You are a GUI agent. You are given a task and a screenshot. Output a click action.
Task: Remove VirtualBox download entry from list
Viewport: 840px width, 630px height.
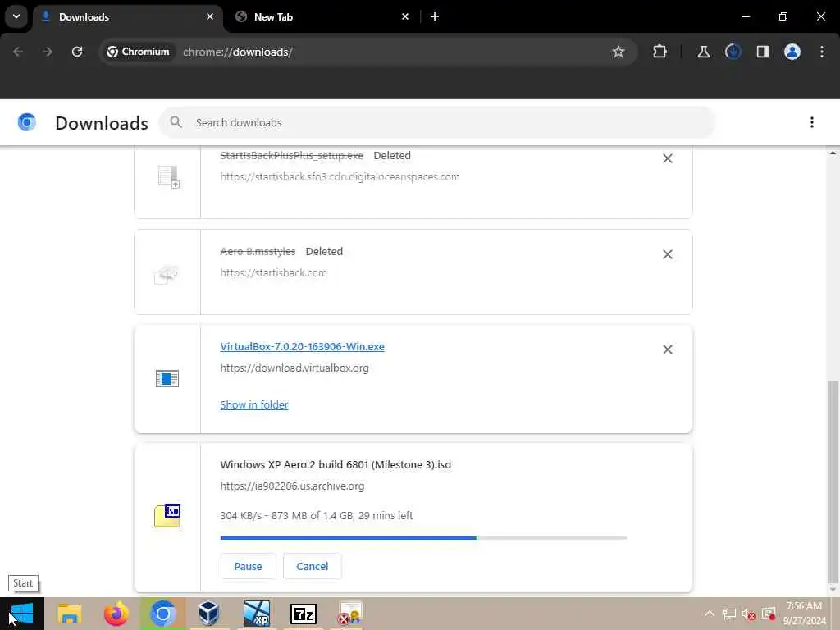668,349
